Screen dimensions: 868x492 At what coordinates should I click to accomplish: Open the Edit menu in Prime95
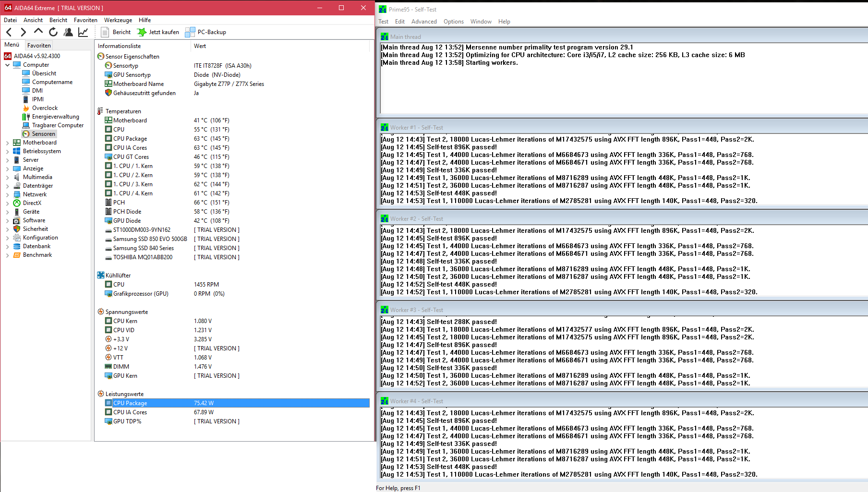click(x=400, y=22)
